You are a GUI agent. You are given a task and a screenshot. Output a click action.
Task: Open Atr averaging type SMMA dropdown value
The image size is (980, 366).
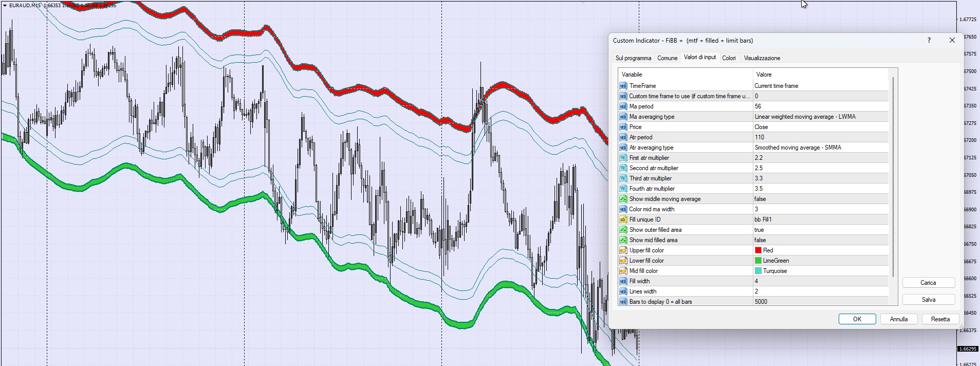[821, 148]
